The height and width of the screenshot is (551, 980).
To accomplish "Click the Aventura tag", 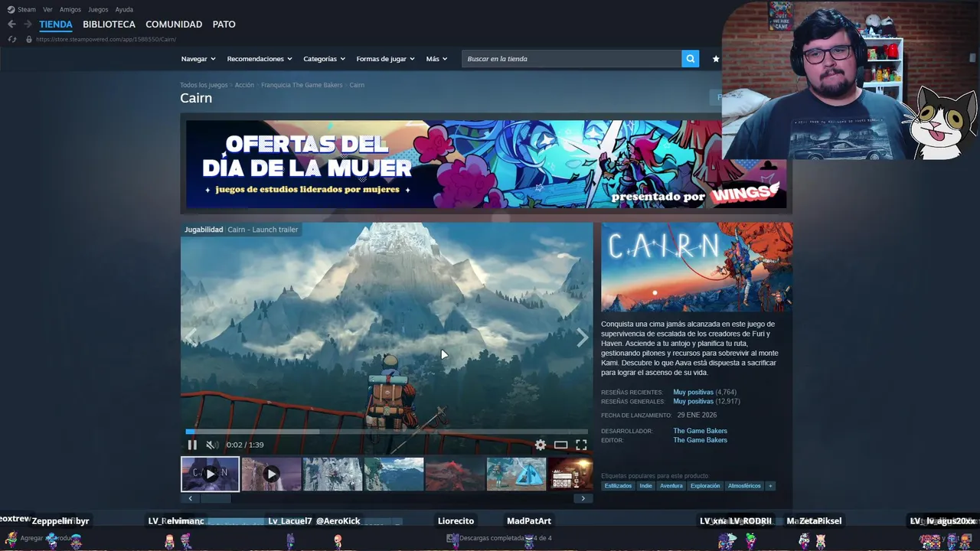I will 671,486.
